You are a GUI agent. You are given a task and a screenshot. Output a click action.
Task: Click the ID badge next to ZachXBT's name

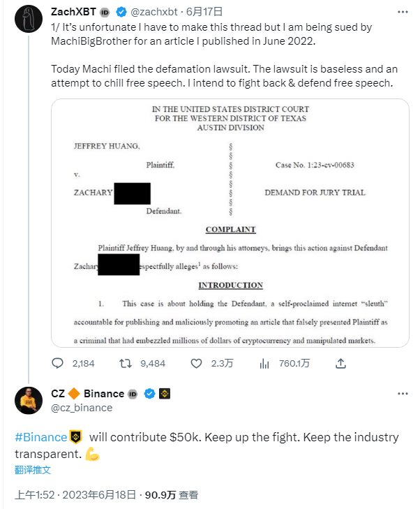(x=105, y=13)
